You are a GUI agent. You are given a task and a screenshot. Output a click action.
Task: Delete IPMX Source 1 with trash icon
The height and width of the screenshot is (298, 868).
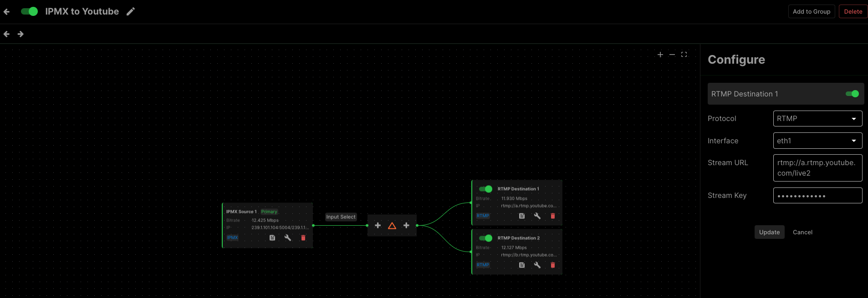303,237
